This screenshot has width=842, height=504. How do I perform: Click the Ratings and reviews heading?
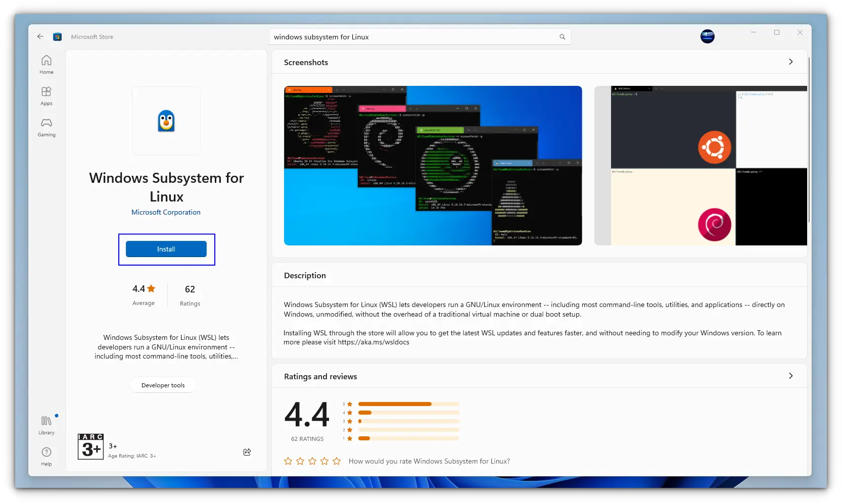click(x=320, y=376)
